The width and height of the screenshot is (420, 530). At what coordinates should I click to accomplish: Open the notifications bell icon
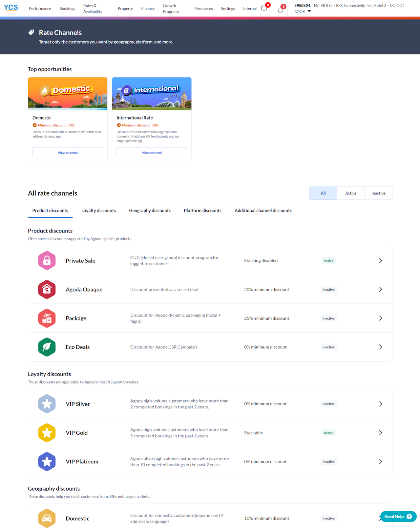coord(280,10)
